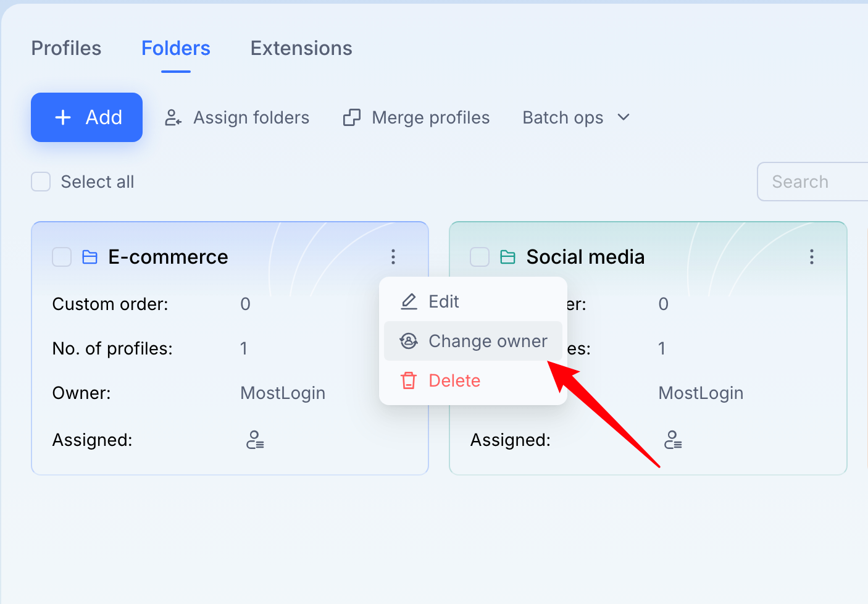Open the Social media three-dot menu
This screenshot has width=868, height=604.
pos(811,256)
